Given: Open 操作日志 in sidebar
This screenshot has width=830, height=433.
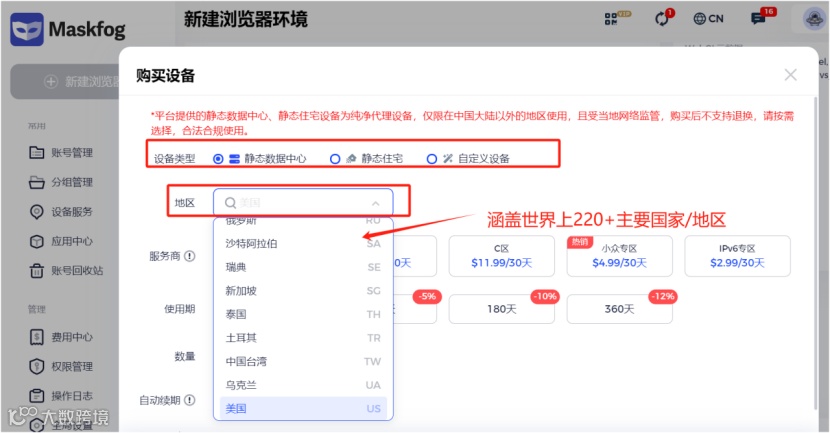Looking at the screenshot, I should [72, 395].
